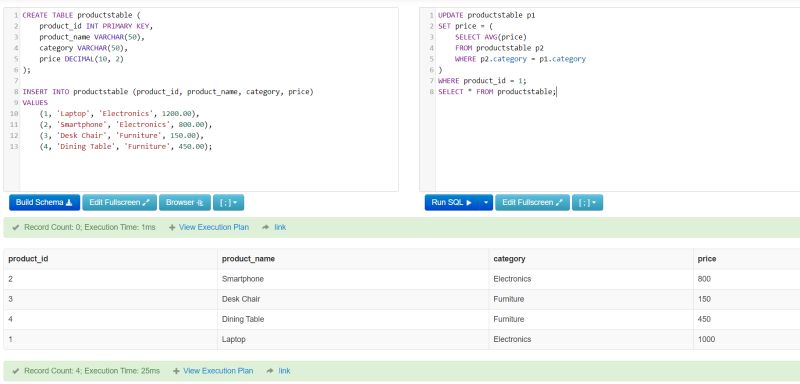This screenshot has height=384, width=800.
Task: Open link for Record Count 0 result
Action: (280, 227)
